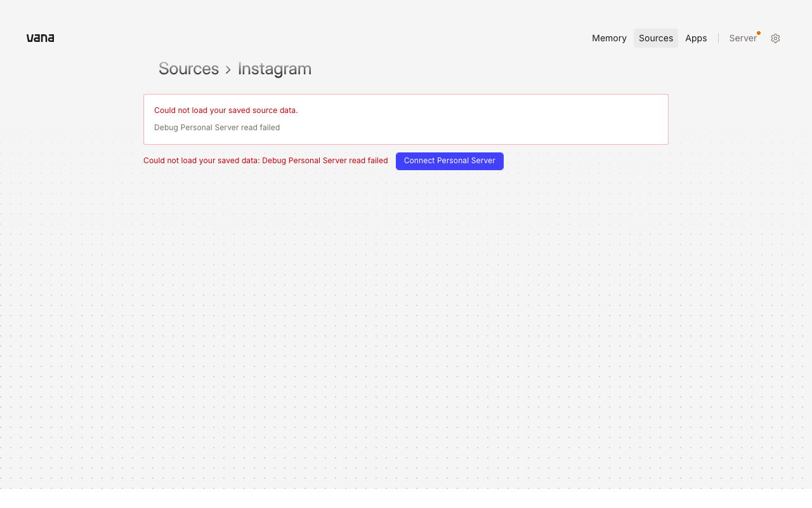
Task: Select the Sources navigation tab
Action: point(656,38)
